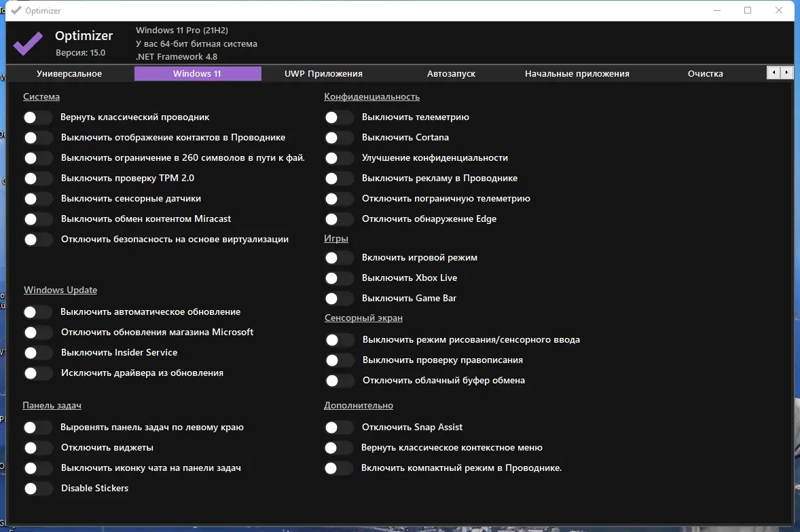The height and width of the screenshot is (532, 800).
Task: Toggle 'Выключить Game Bar'
Action: point(339,299)
